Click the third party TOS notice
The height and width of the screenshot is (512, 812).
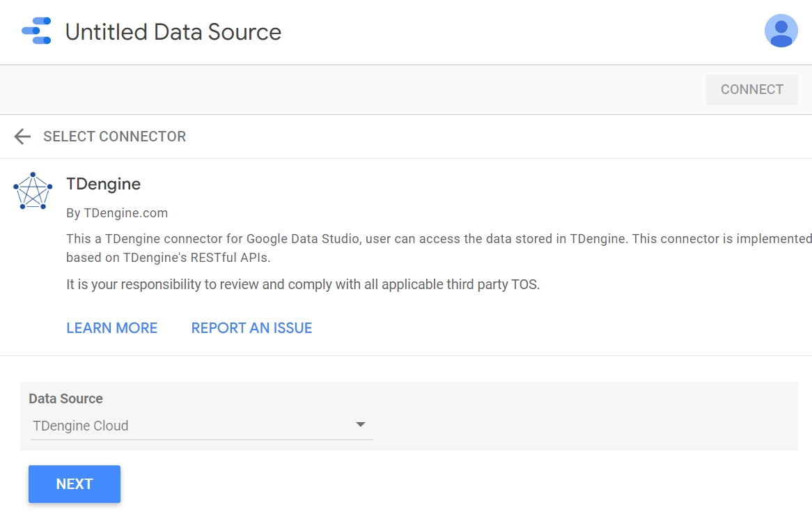coord(302,284)
